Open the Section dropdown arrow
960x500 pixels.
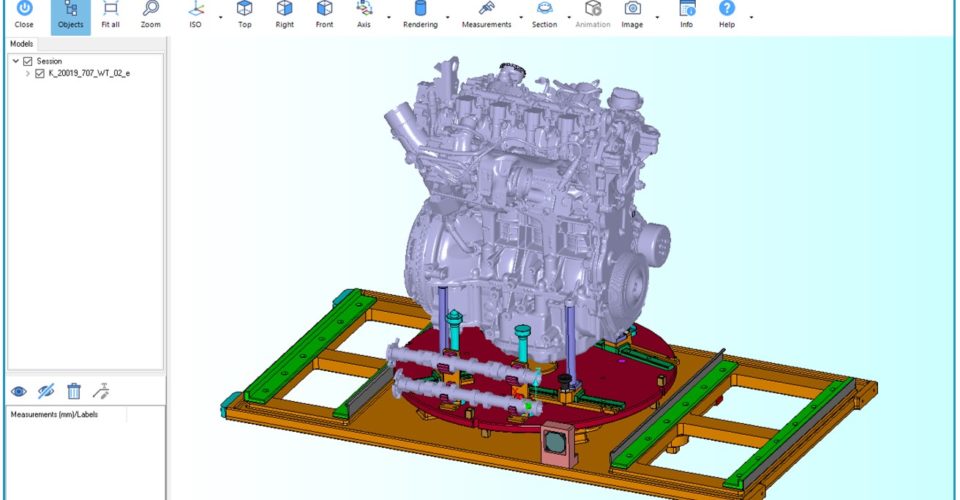coord(569,17)
